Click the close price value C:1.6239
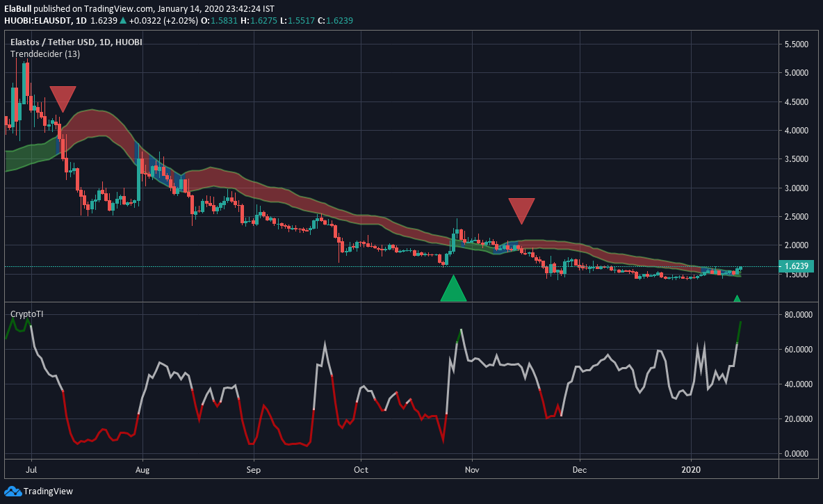Image resolution: width=823 pixels, height=504 pixels. tap(335, 20)
